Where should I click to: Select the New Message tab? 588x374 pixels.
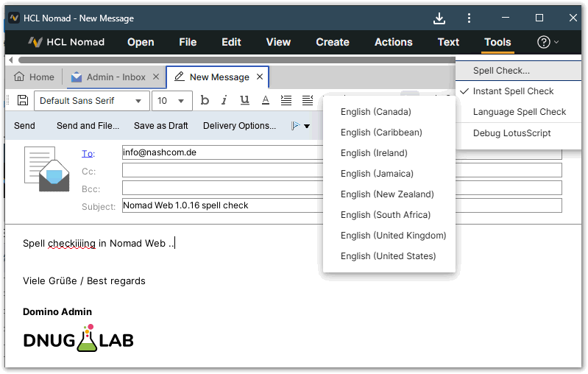pos(218,77)
